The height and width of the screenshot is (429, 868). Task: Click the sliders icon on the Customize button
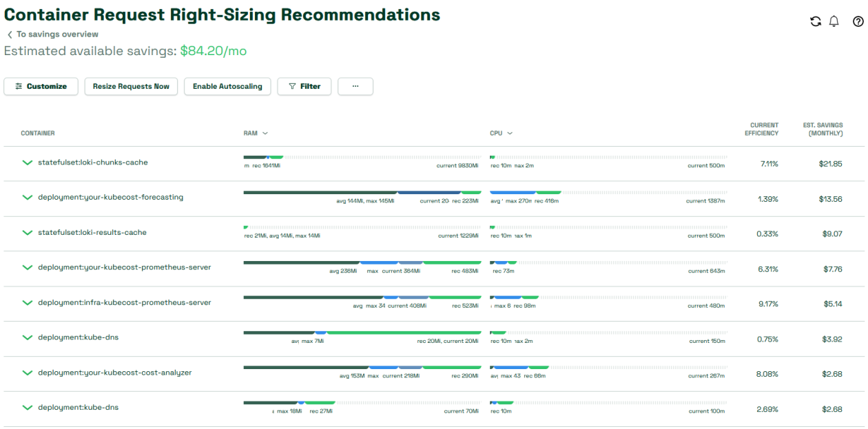click(19, 86)
